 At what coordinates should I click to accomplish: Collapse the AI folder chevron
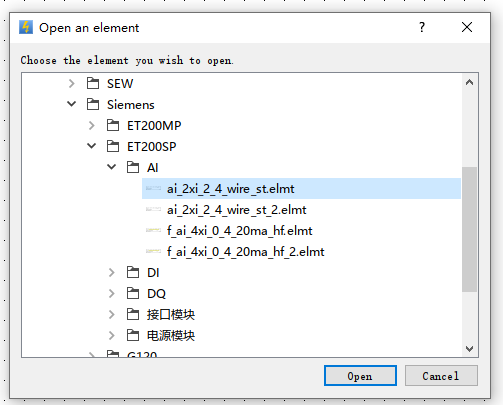click(x=111, y=167)
